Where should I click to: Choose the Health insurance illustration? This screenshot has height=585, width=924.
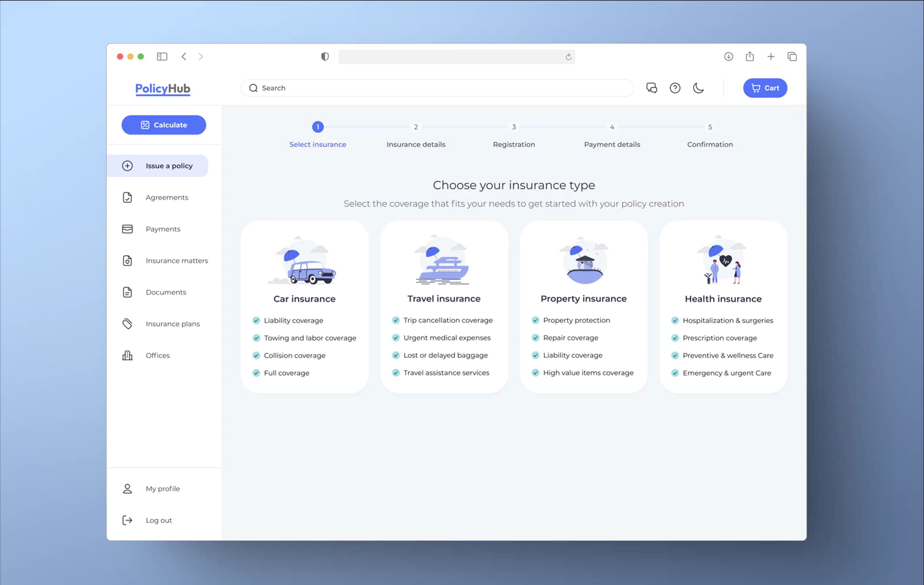click(x=722, y=260)
